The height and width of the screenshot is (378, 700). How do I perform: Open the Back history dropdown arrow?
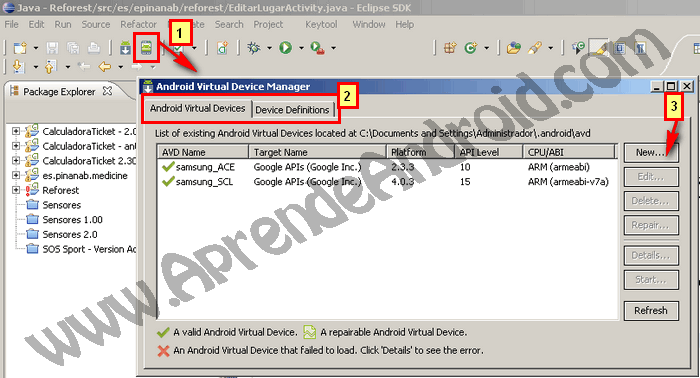pos(121,67)
